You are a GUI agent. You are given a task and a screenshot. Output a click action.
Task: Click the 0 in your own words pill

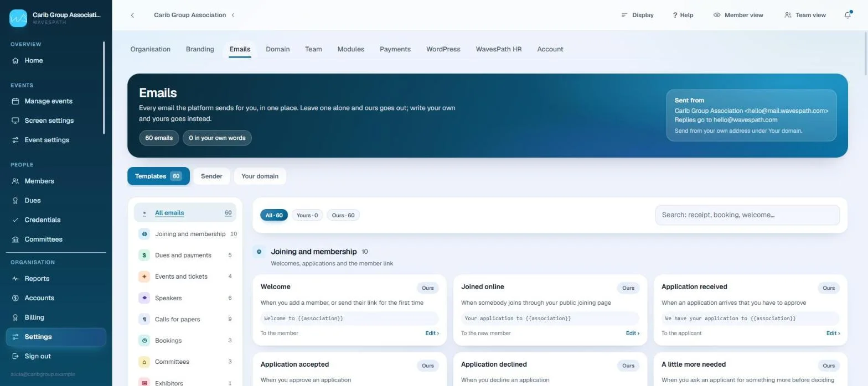point(217,138)
